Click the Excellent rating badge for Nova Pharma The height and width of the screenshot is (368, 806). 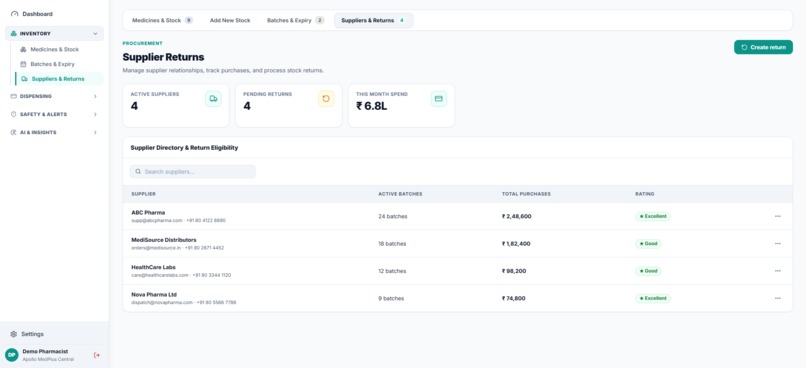[653, 298]
